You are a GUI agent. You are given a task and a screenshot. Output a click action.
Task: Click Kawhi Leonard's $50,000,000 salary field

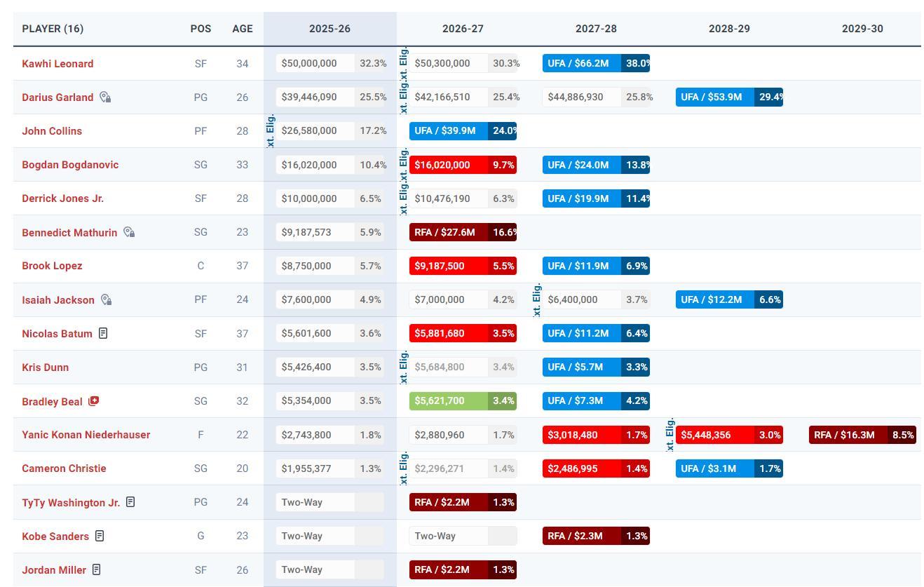pyautogui.click(x=315, y=64)
